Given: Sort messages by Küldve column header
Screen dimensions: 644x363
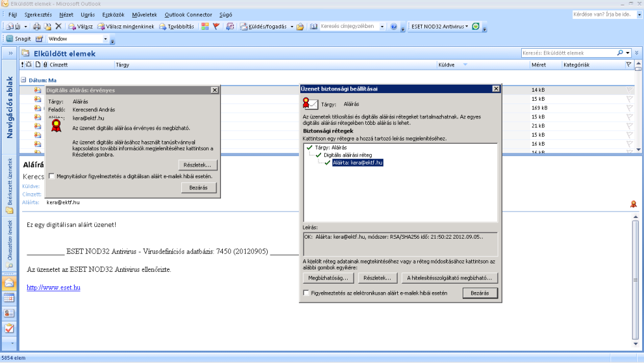Looking at the screenshot, I should (x=446, y=64).
